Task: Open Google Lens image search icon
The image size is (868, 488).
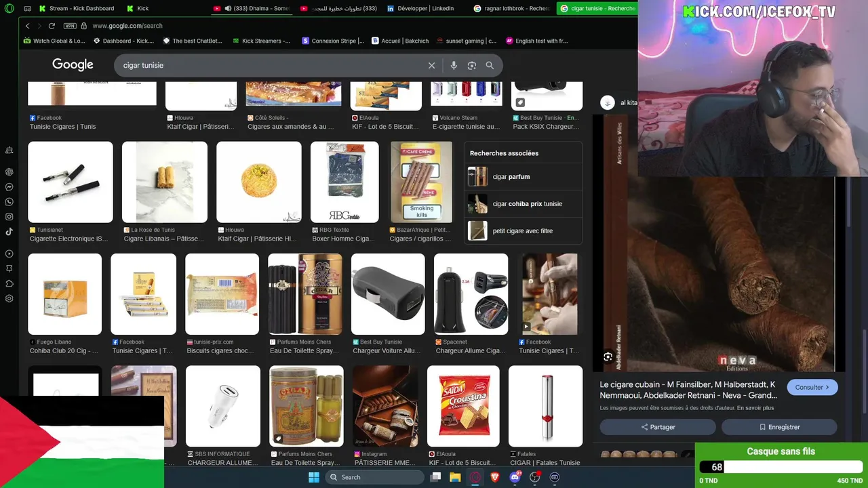Action: tap(472, 65)
